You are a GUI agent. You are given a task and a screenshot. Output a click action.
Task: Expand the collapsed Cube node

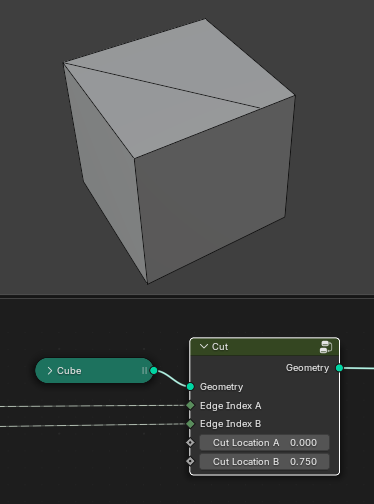(x=50, y=371)
